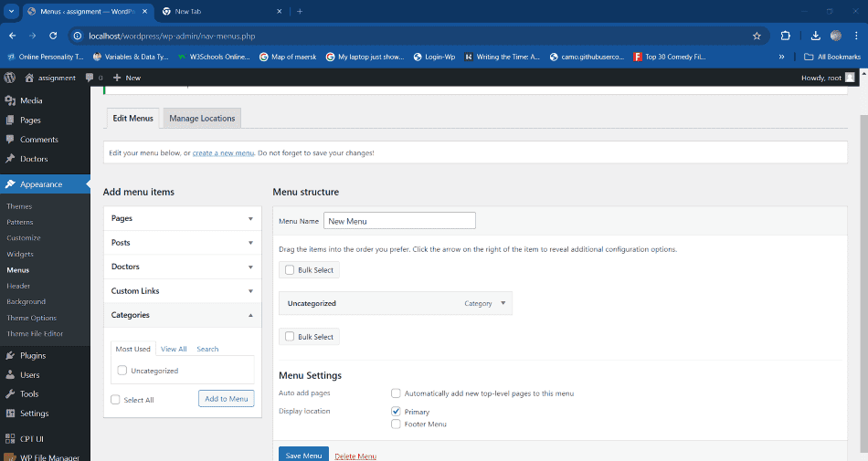Click the Menu Name input field
Image resolution: width=868 pixels, height=461 pixels.
[399, 221]
